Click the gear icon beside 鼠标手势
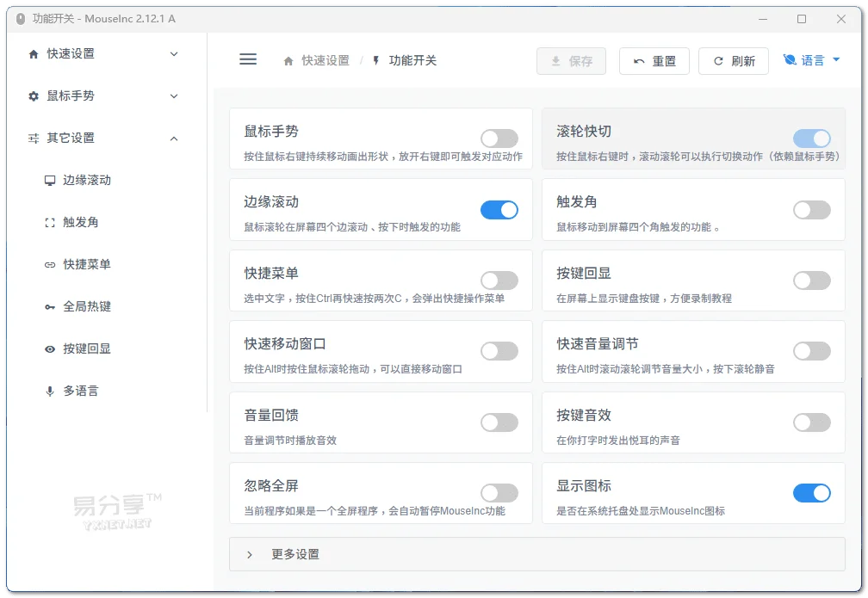 coord(34,96)
